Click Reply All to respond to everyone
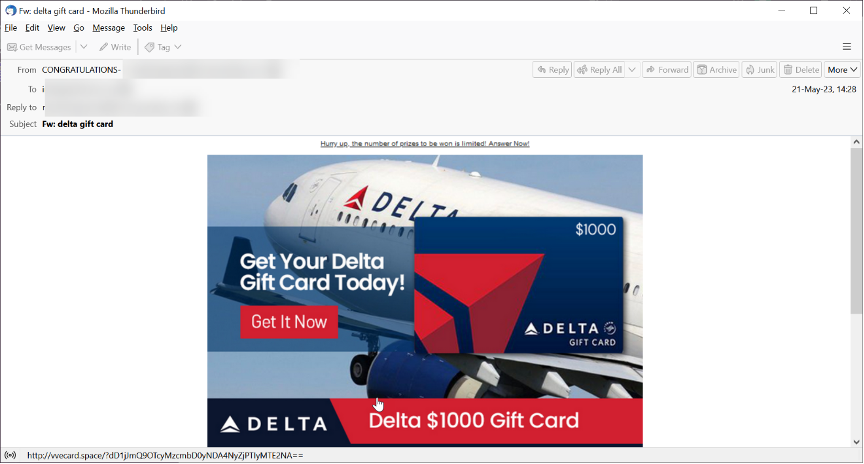Image resolution: width=864 pixels, height=464 pixels. tap(599, 70)
